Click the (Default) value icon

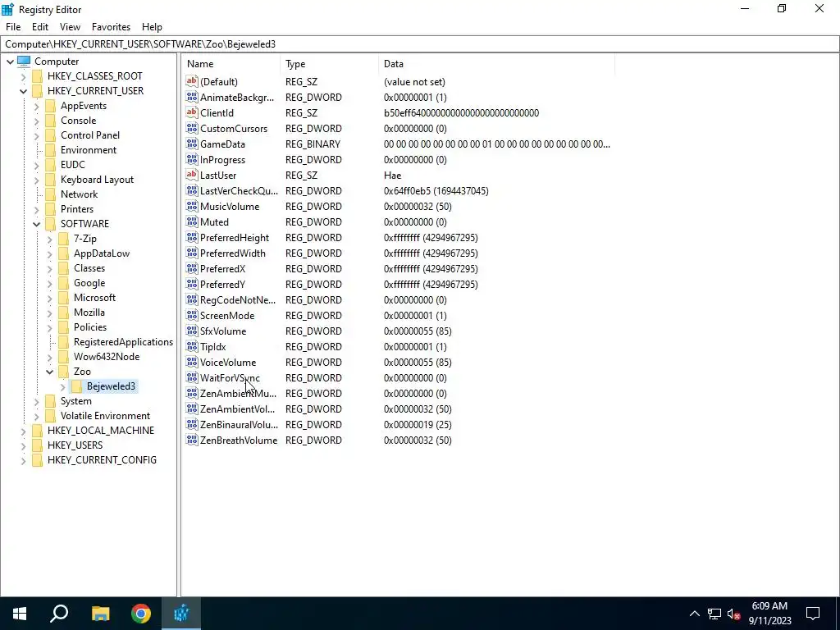pos(192,81)
